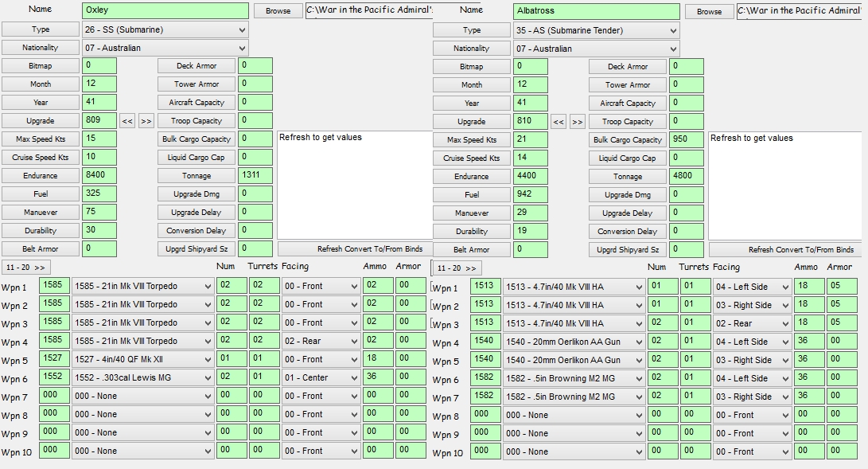Go to next upgrade in Oxley panel
This screenshot has width=868, height=469.
point(146,121)
